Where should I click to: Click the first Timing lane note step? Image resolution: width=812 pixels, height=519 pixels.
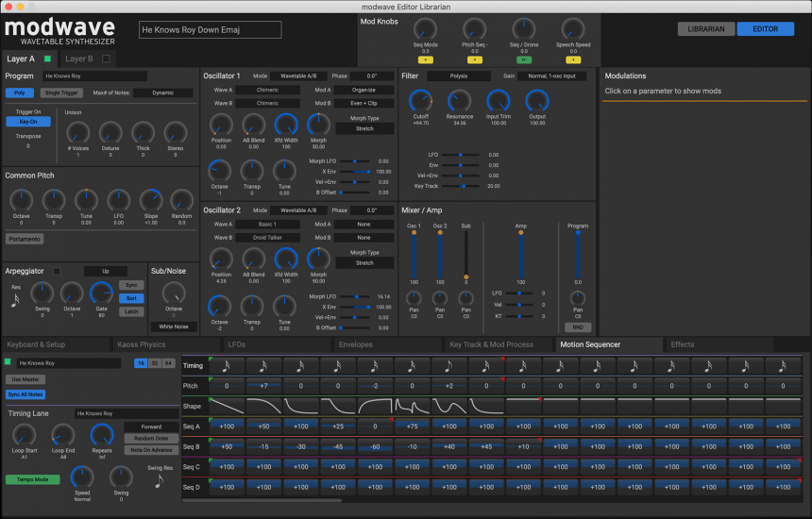[227, 366]
